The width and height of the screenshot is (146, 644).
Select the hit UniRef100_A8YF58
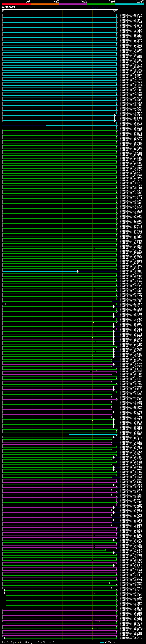pos(131,372)
